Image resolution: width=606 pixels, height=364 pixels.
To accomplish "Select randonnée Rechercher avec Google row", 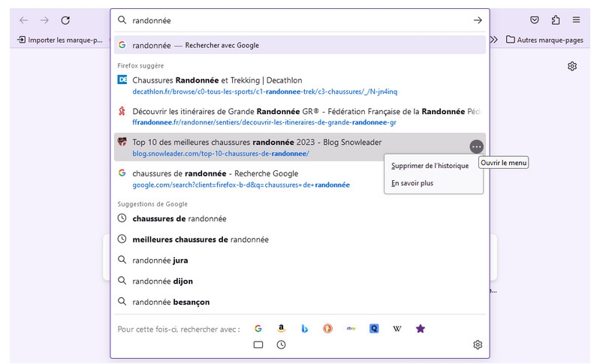I will (300, 45).
